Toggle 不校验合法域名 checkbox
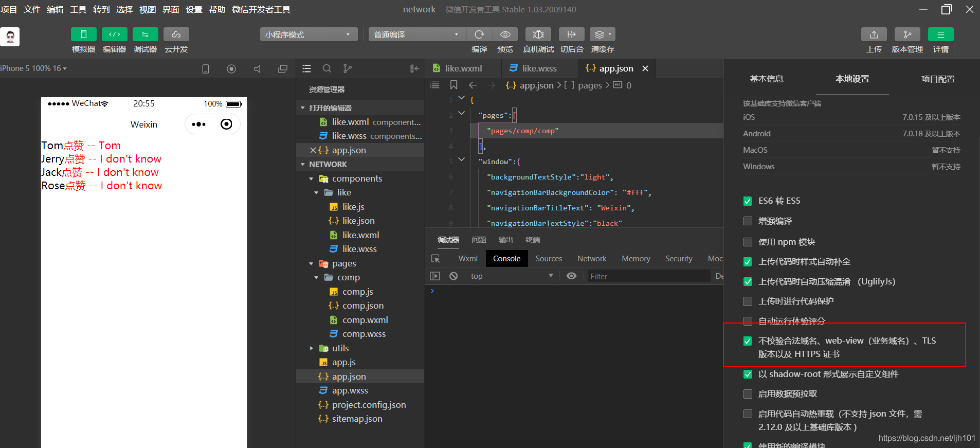This screenshot has height=448, width=980. click(x=748, y=341)
